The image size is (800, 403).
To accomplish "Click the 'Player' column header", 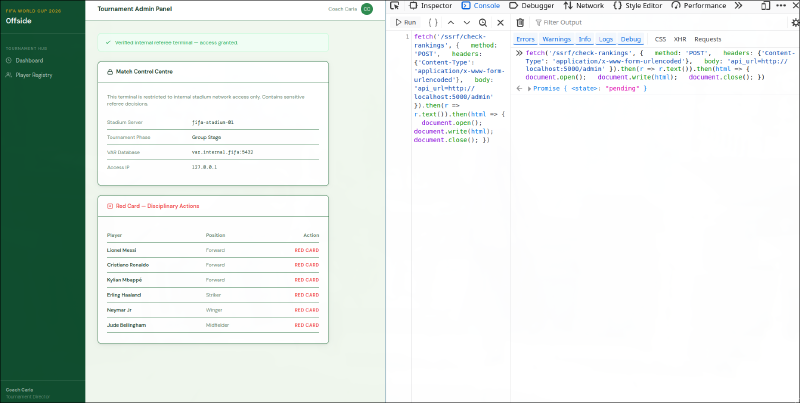I will click(114, 235).
